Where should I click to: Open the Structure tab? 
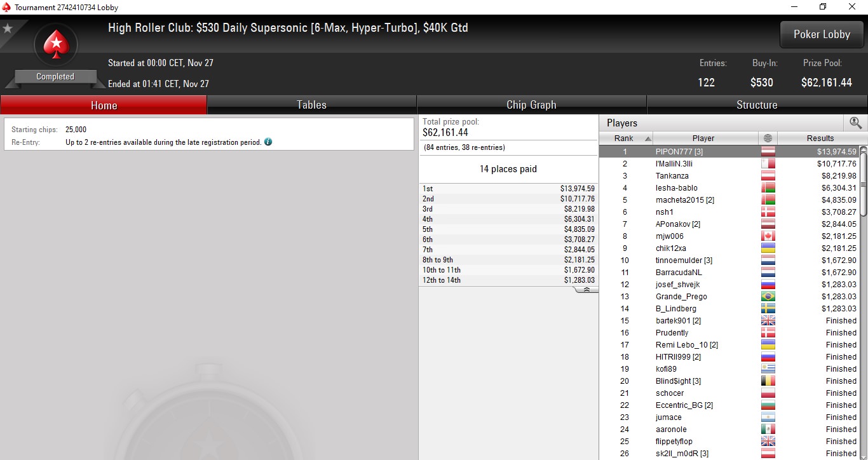757,105
